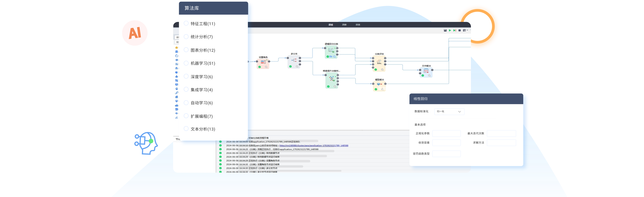The height and width of the screenshot is (197, 644).
Task: Switch to the 建模 tab
Action: click(x=330, y=25)
